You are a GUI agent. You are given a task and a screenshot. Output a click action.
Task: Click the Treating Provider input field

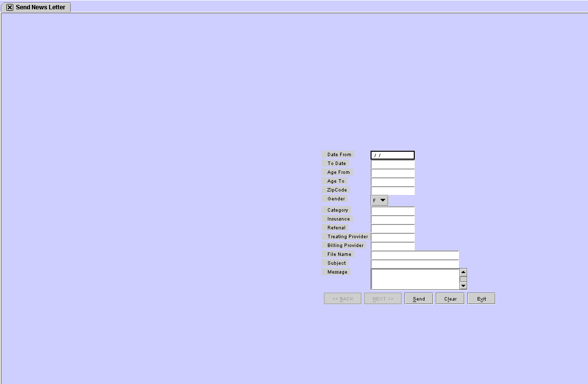(x=393, y=237)
